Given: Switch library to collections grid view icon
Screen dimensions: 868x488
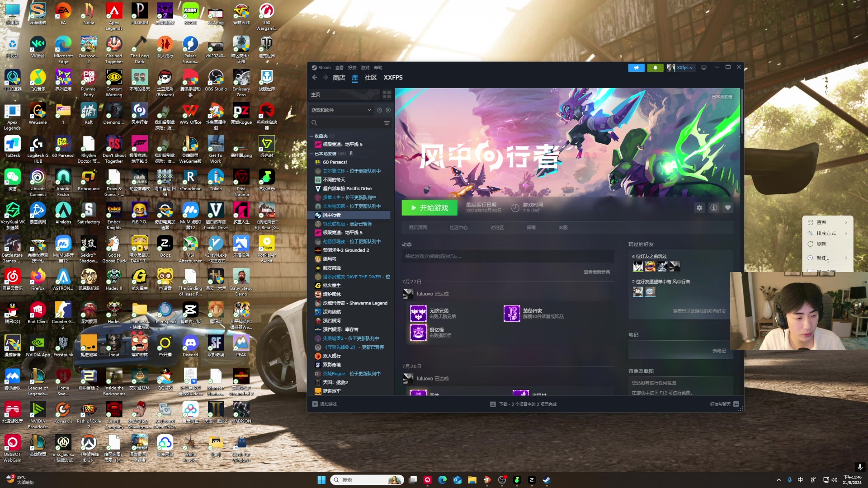Looking at the screenshot, I should (x=387, y=94).
